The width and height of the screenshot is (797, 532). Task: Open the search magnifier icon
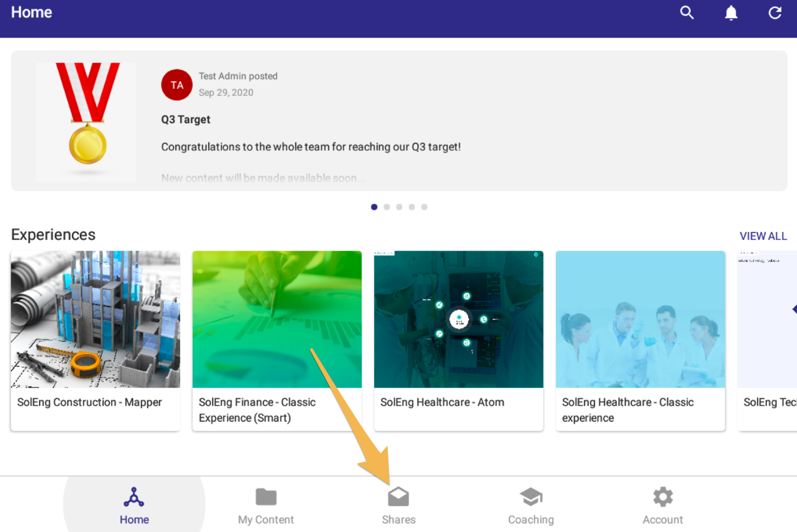[x=686, y=12]
